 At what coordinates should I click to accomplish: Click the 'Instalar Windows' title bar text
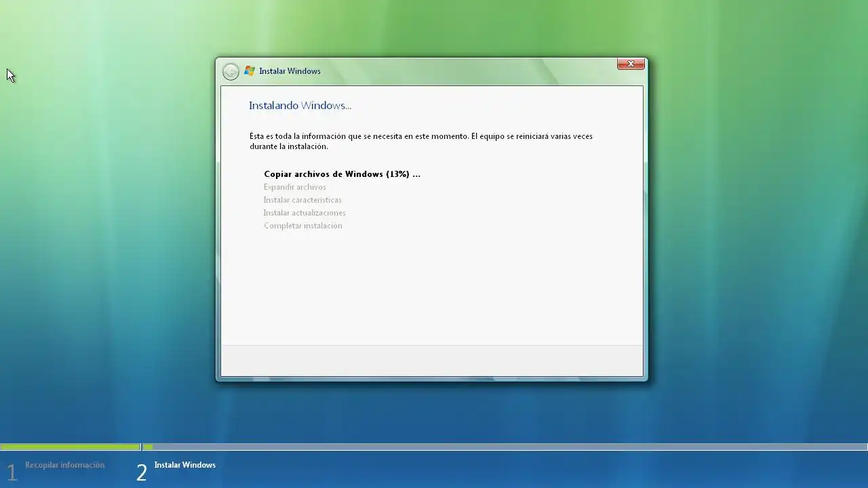[x=290, y=71]
